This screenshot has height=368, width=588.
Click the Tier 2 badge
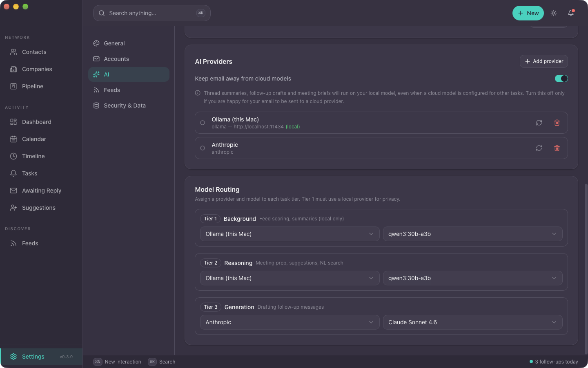(211, 263)
